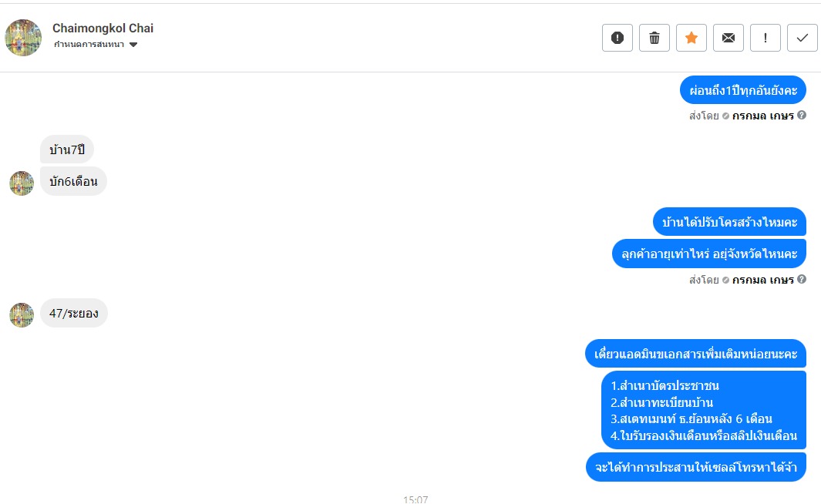Mark conversation as spam via octagon icon

(x=617, y=38)
